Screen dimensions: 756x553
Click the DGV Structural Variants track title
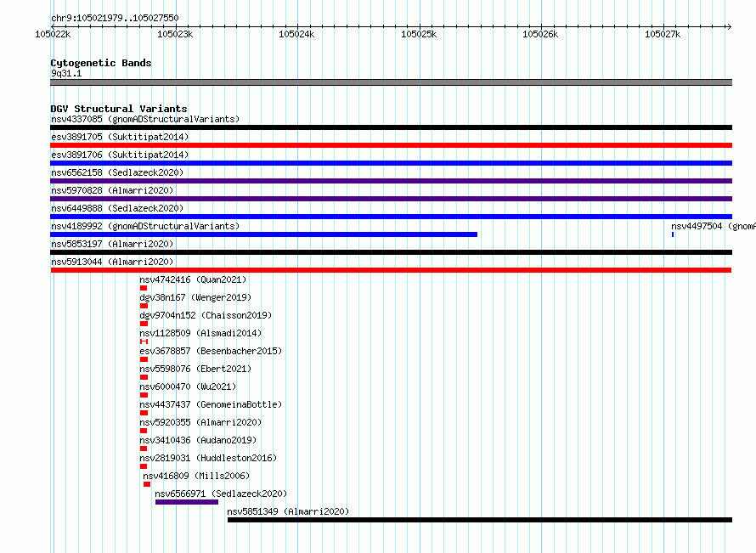[119, 109]
